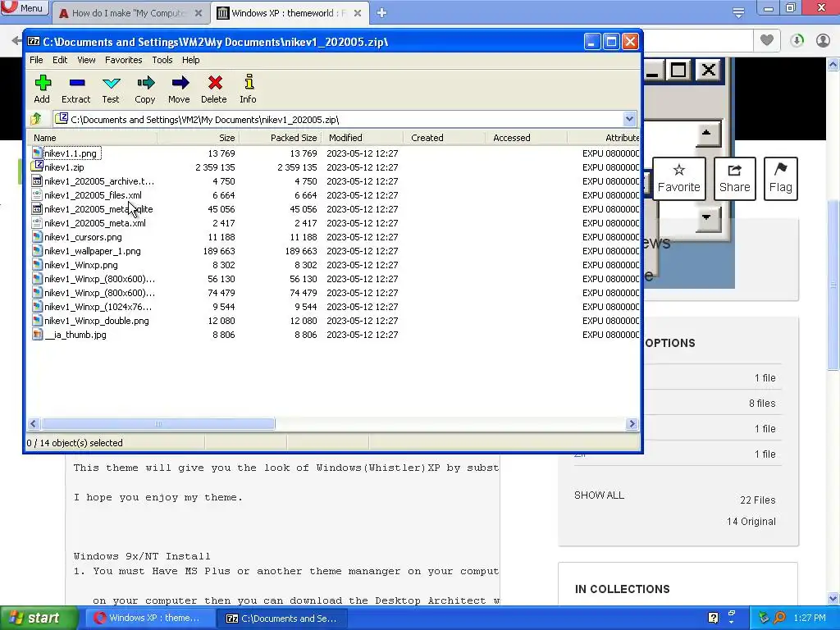The image size is (840, 630).
Task: Click the up arrow in themed preview window
Action: click(x=706, y=133)
